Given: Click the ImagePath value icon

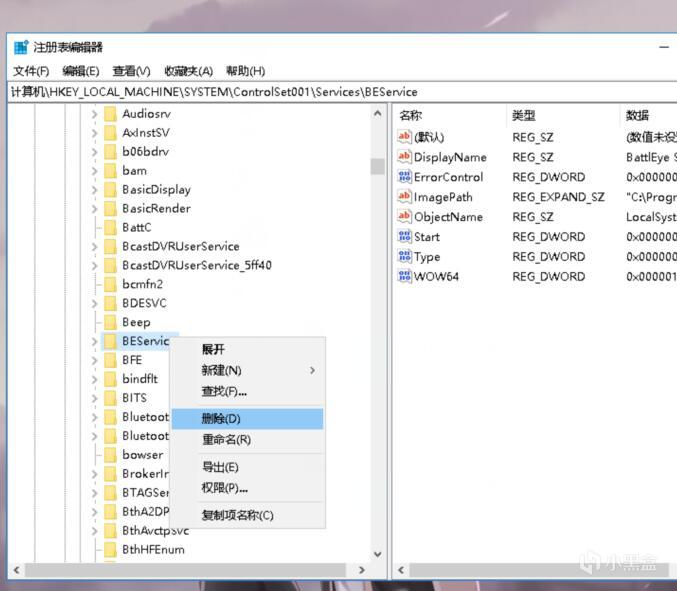Looking at the screenshot, I should click(x=404, y=197).
